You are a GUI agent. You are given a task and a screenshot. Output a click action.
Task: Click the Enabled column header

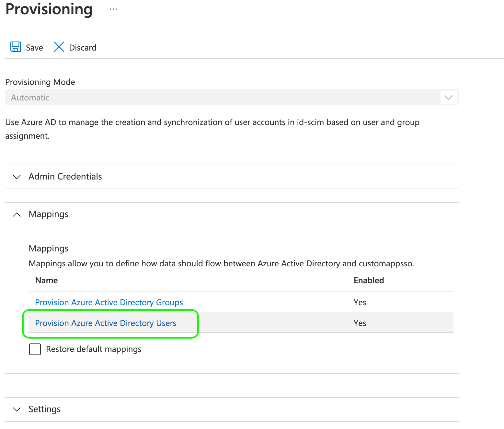click(x=369, y=281)
